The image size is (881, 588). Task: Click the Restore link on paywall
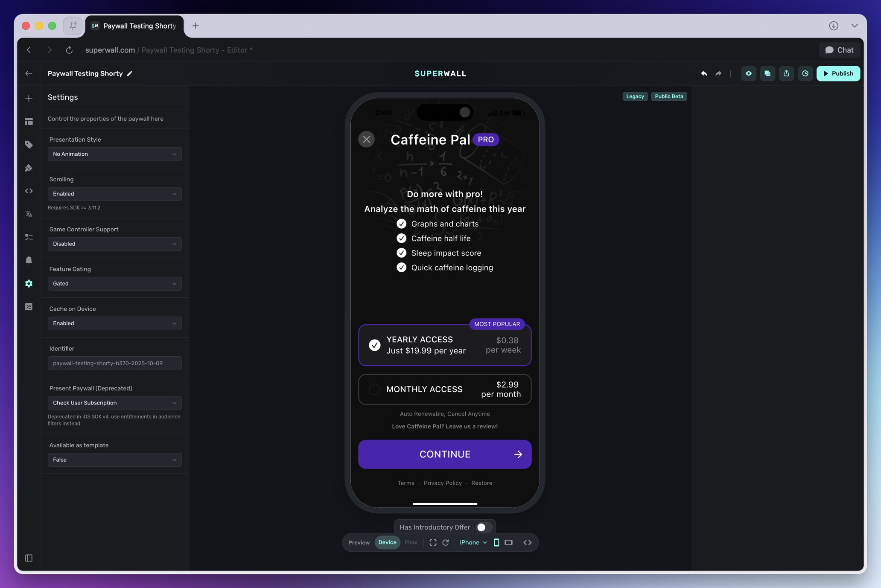[x=481, y=483]
